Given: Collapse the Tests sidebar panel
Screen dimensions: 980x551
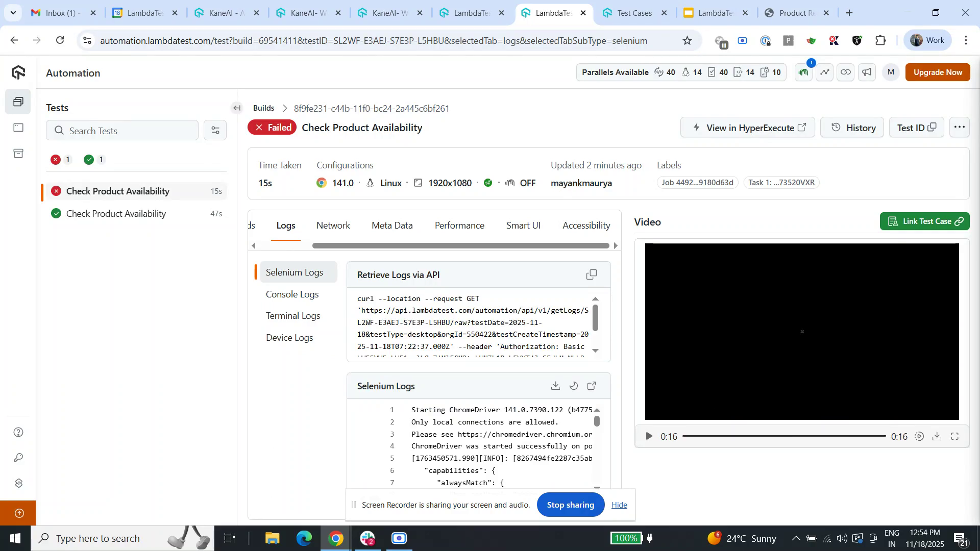Looking at the screenshot, I should [237, 108].
